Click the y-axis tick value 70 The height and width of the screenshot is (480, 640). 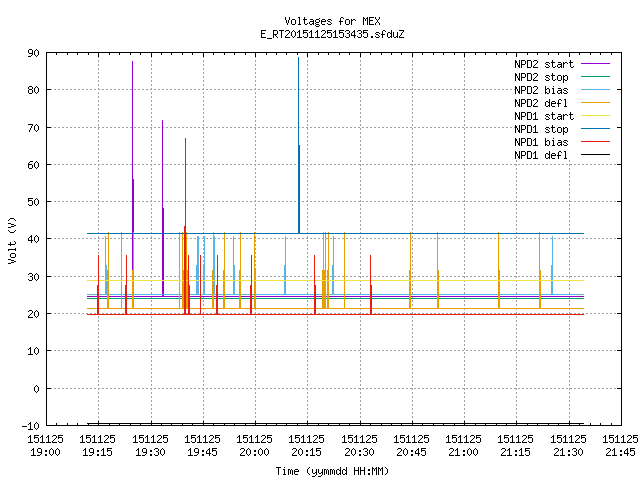[33, 128]
